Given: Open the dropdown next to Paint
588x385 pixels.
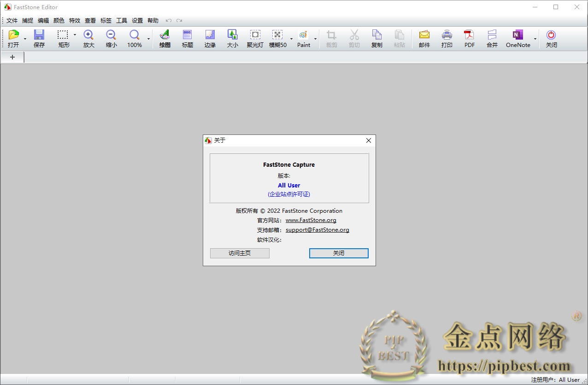Looking at the screenshot, I should pyautogui.click(x=316, y=39).
